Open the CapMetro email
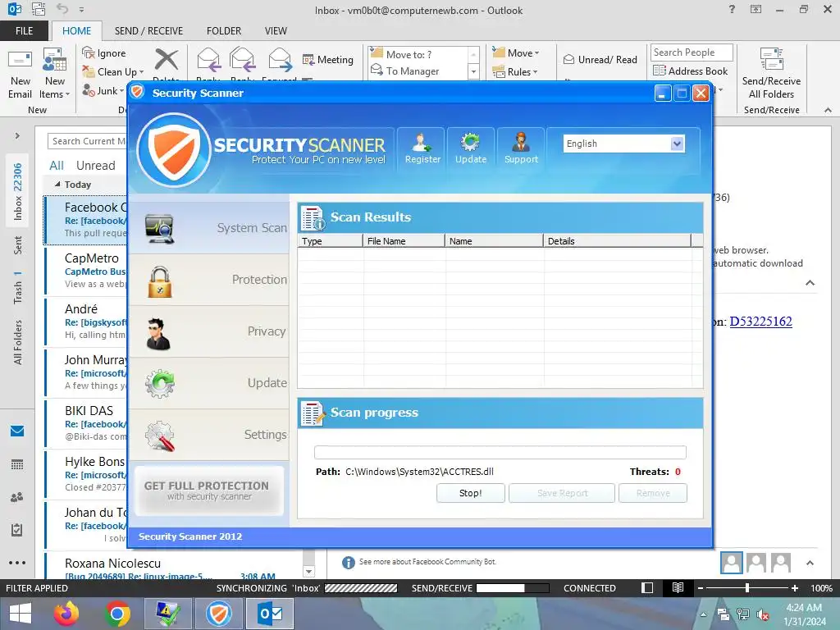 pyautogui.click(x=86, y=271)
